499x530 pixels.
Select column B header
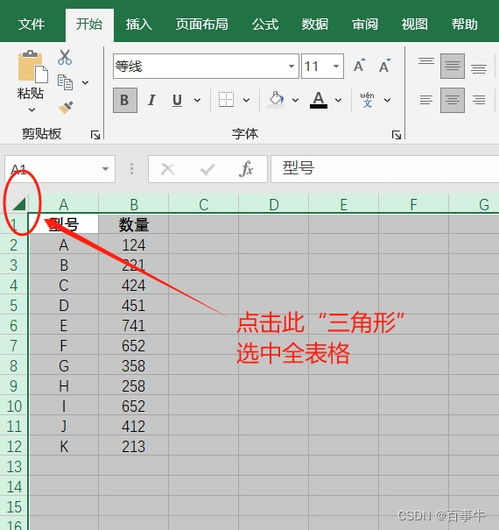click(x=134, y=204)
